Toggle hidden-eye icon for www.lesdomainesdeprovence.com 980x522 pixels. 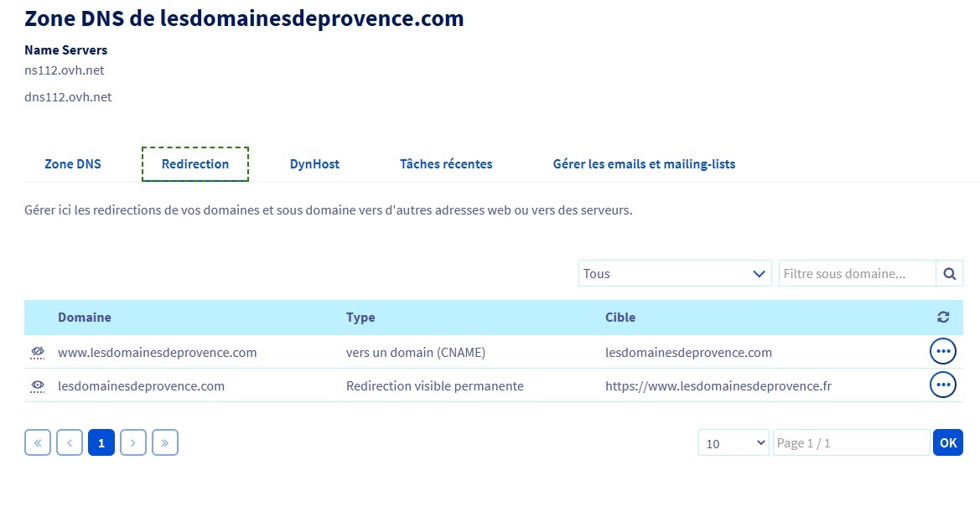37,353
